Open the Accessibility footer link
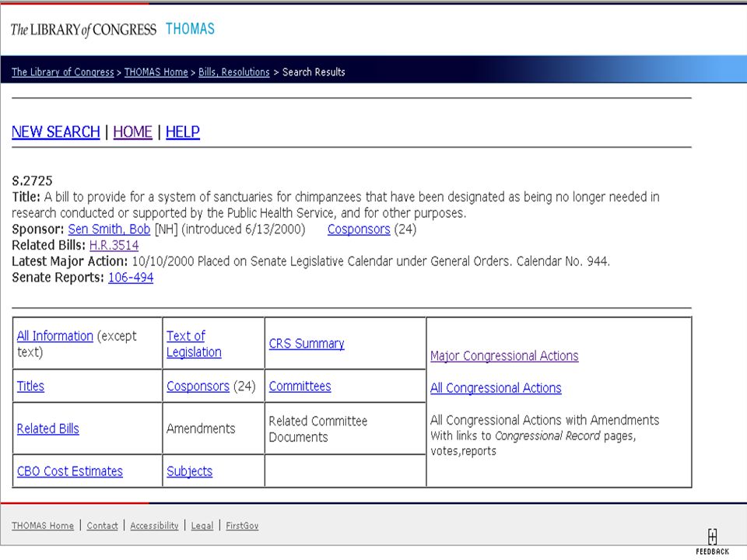The image size is (747, 560). [x=154, y=526]
